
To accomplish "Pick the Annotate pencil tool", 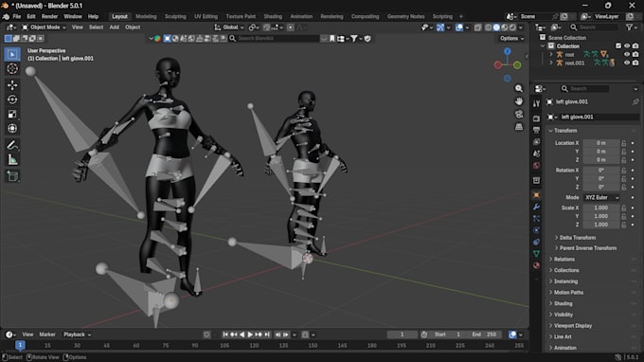I will (12, 145).
